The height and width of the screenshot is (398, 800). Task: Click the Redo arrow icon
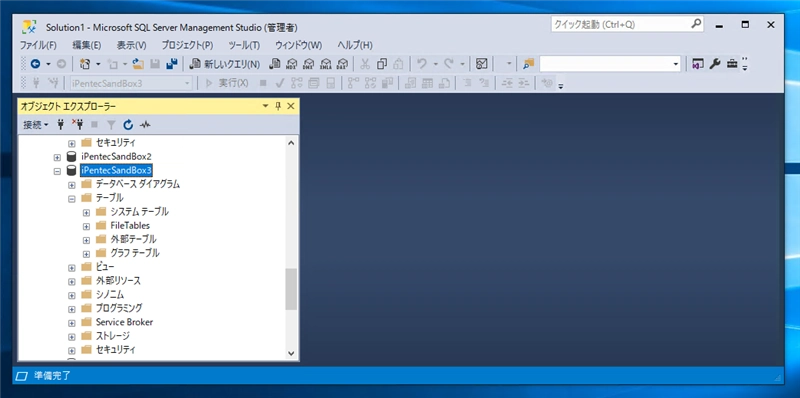click(x=448, y=64)
